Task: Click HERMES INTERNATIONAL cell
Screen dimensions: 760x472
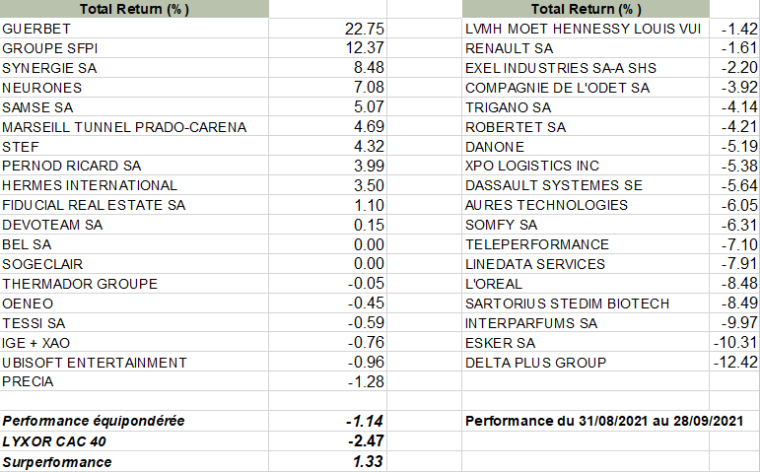Action: click(134, 186)
